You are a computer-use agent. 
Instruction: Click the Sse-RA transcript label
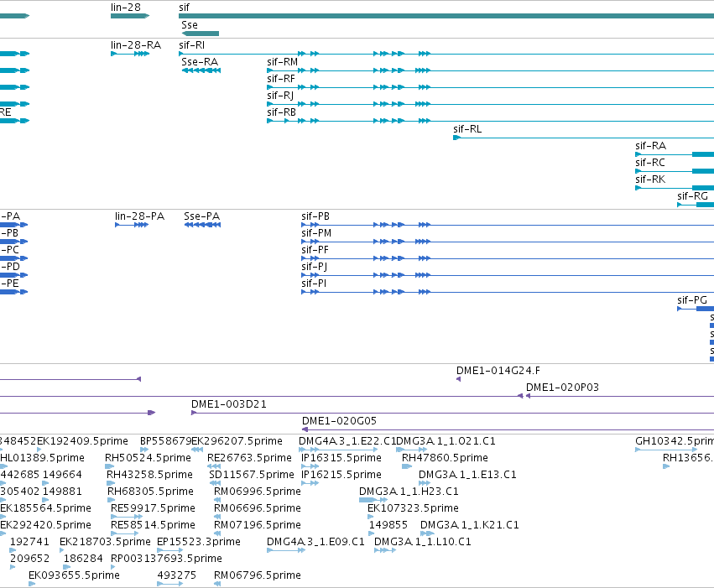(200, 62)
